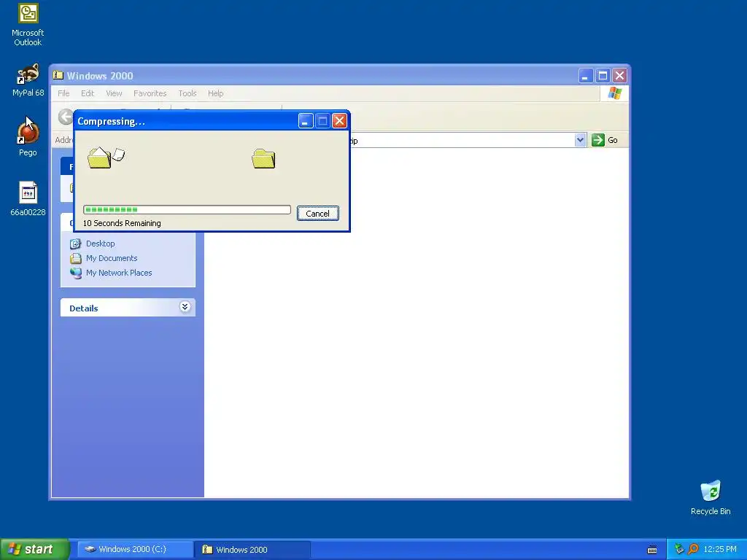Click the Details panel header text
This screenshot has width=747, height=560.
(x=84, y=308)
